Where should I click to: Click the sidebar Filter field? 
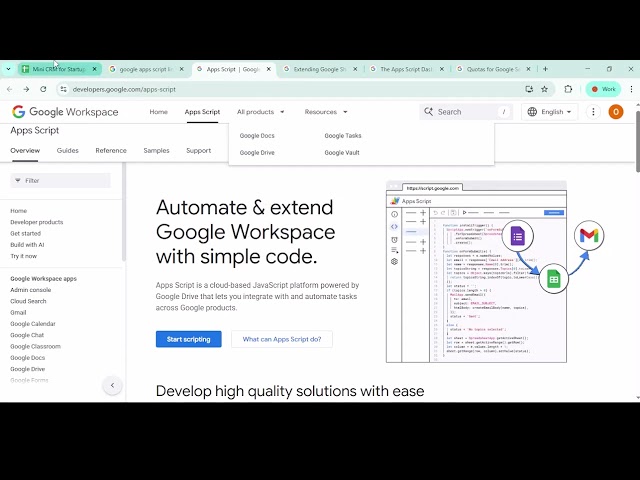pyautogui.click(x=60, y=180)
